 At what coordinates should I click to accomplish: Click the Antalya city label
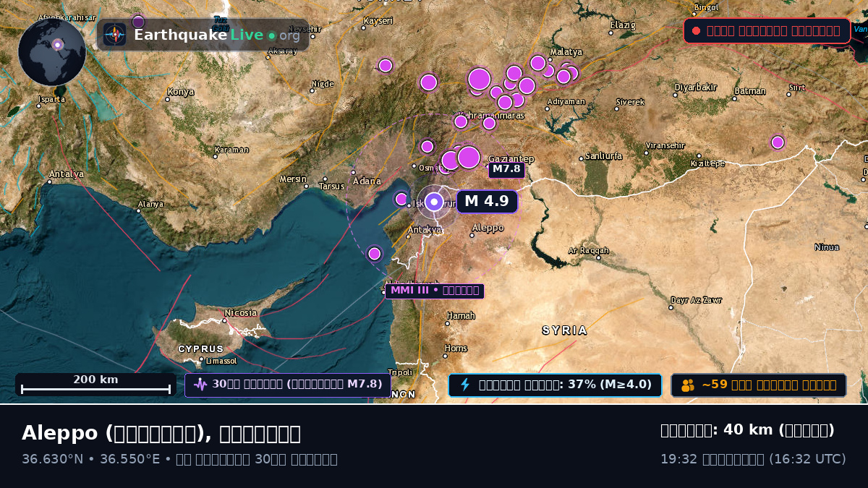point(66,174)
